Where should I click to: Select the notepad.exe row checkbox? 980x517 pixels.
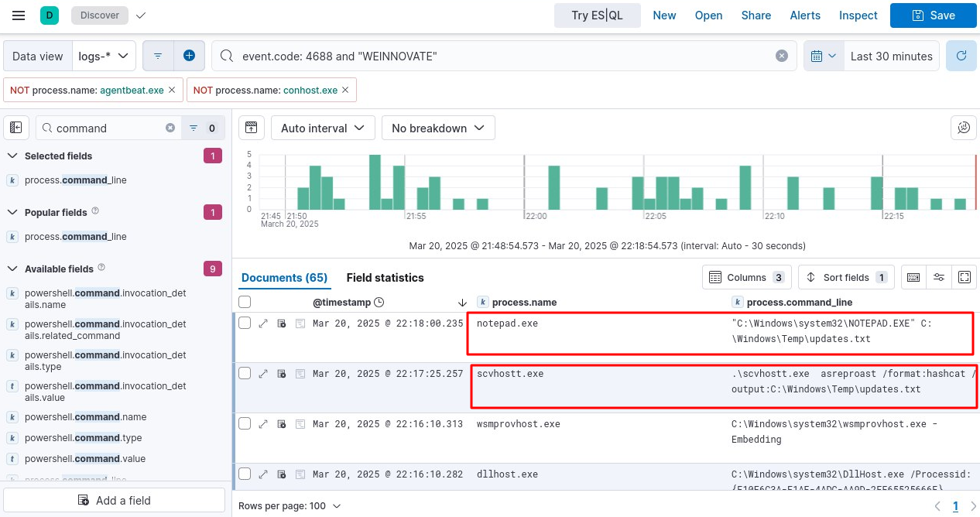coord(245,323)
